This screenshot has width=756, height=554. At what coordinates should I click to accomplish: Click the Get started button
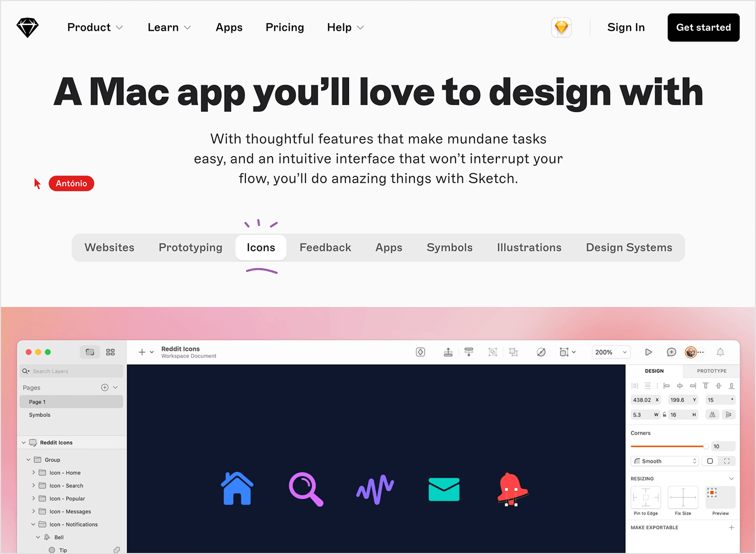[704, 27]
